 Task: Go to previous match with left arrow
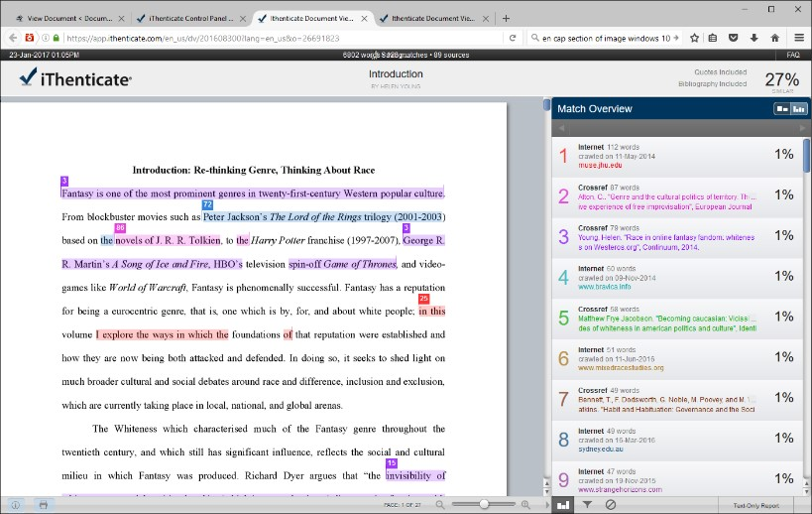pos(561,128)
